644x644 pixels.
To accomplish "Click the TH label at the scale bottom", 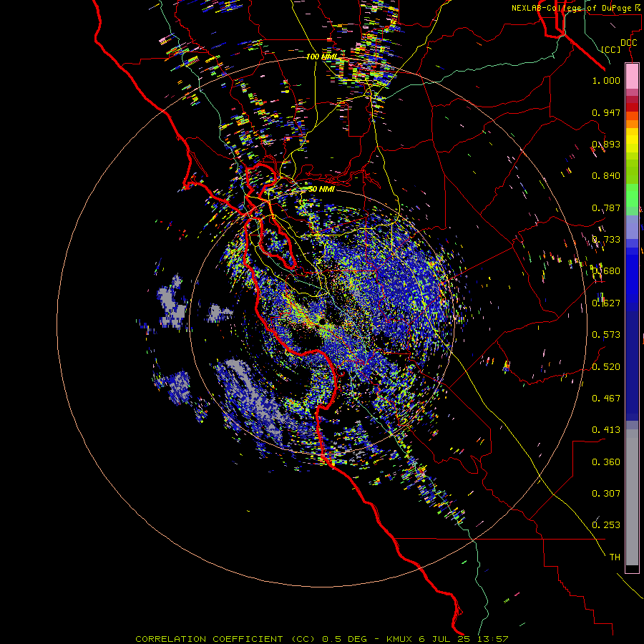I will [615, 557].
